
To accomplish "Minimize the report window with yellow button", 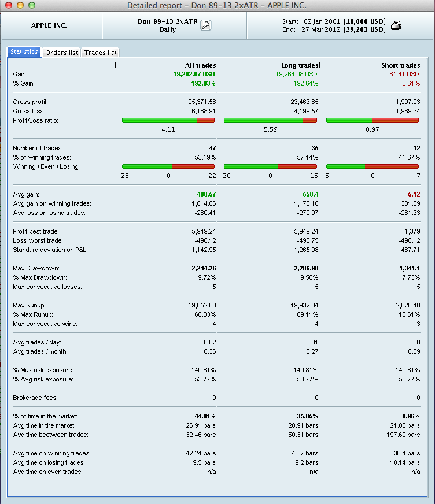I will [x=20, y=5].
